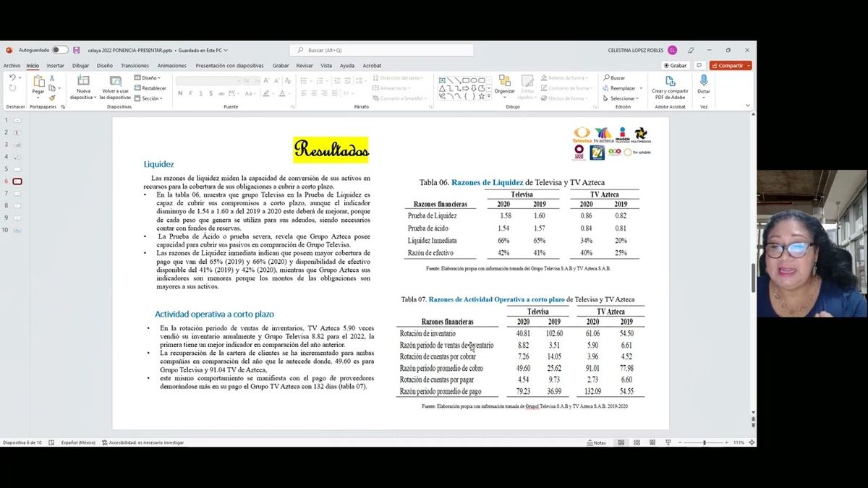Click the Restablecer slide button
This screenshot has width=868, height=488.
[150, 88]
